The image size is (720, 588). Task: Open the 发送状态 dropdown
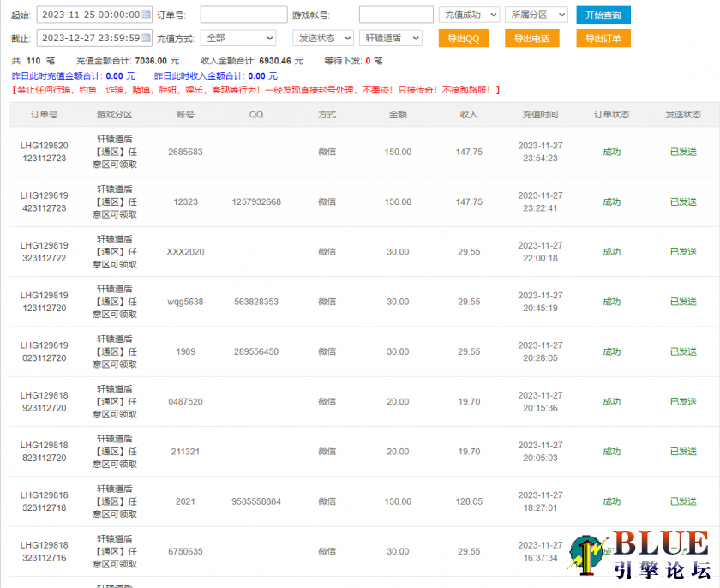click(x=323, y=38)
